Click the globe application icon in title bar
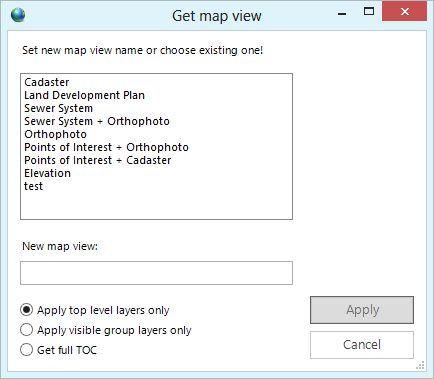Screen dimensions: 434x379 point(18,15)
